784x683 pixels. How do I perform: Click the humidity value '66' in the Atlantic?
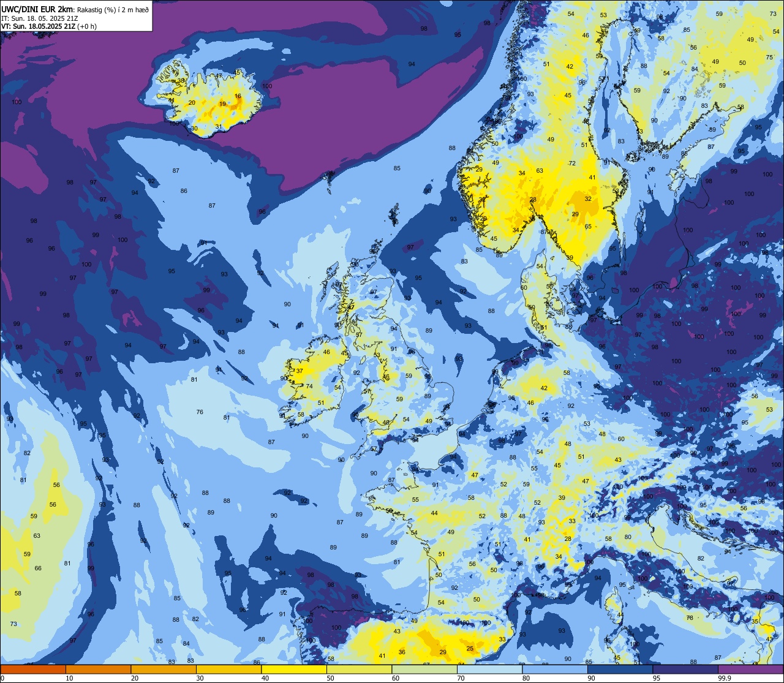(x=38, y=568)
